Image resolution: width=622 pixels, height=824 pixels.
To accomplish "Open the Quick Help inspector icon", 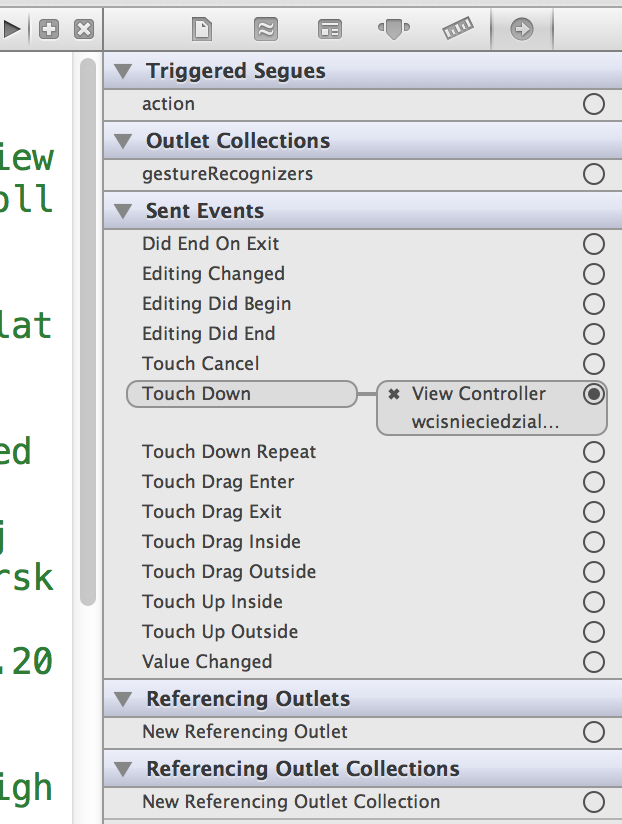I will click(x=266, y=29).
